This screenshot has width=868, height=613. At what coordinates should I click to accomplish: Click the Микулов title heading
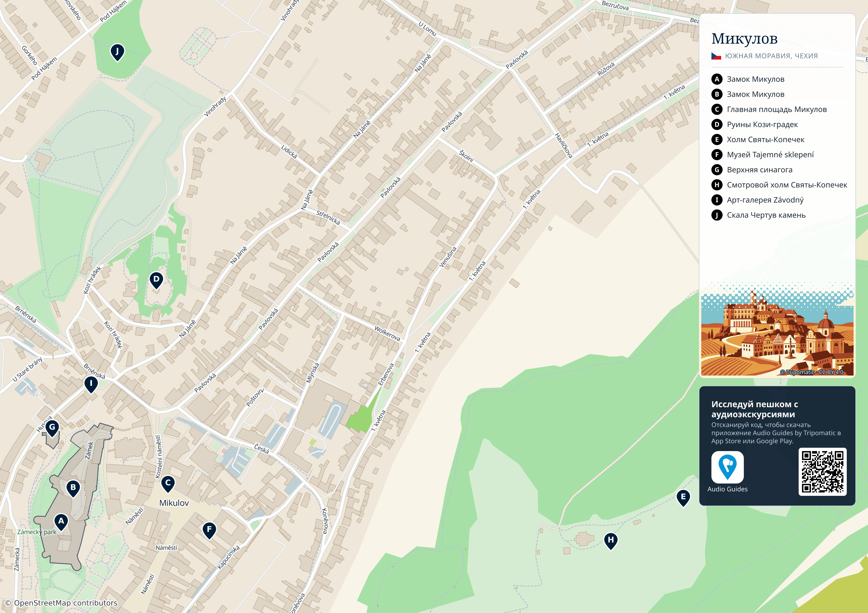[744, 39]
